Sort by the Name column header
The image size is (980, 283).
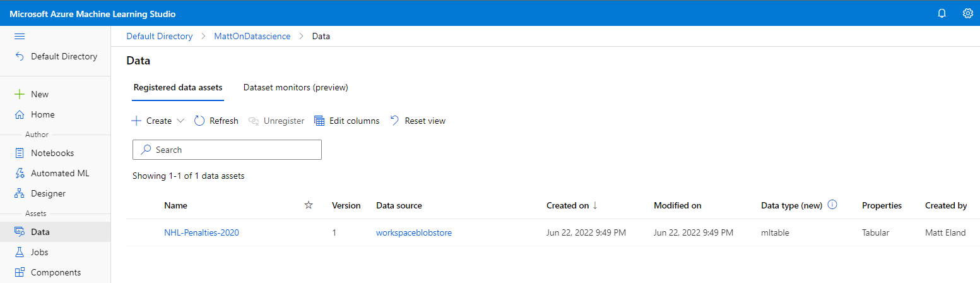(x=175, y=205)
